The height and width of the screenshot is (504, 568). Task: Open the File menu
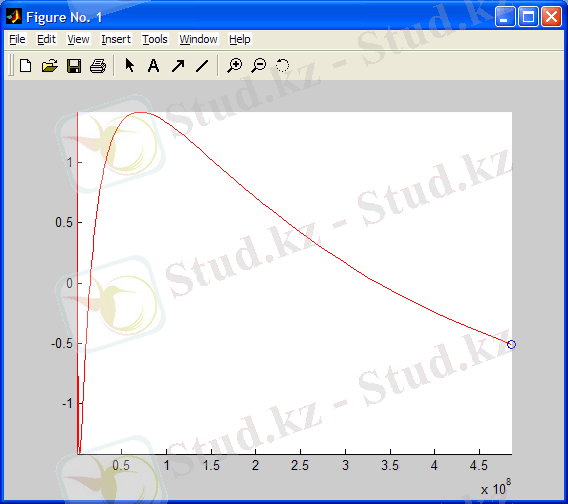point(17,39)
